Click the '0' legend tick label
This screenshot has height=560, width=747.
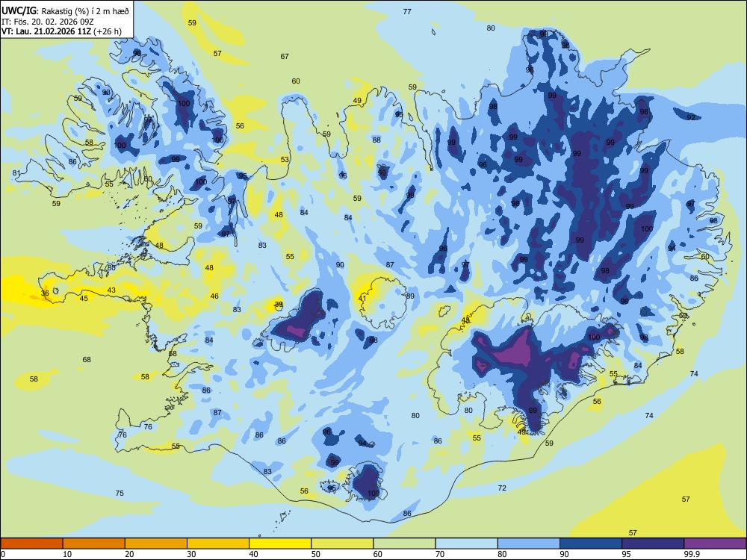click(x=3, y=554)
